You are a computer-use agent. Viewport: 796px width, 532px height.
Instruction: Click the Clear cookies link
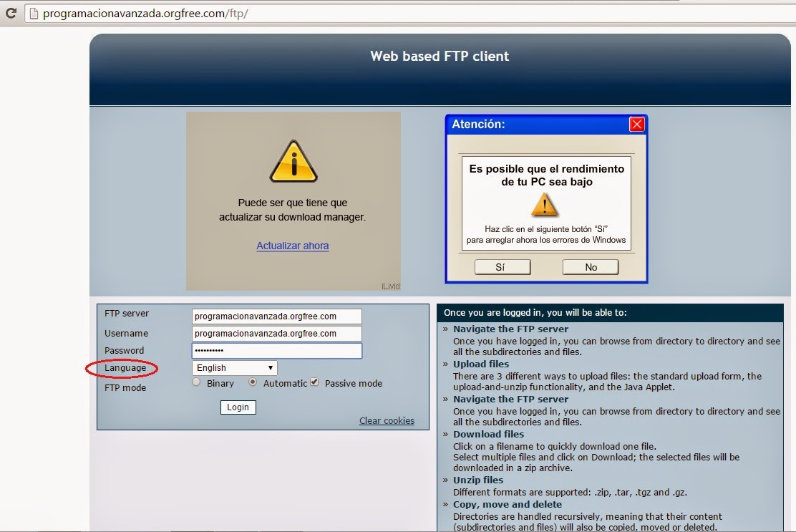pos(386,420)
